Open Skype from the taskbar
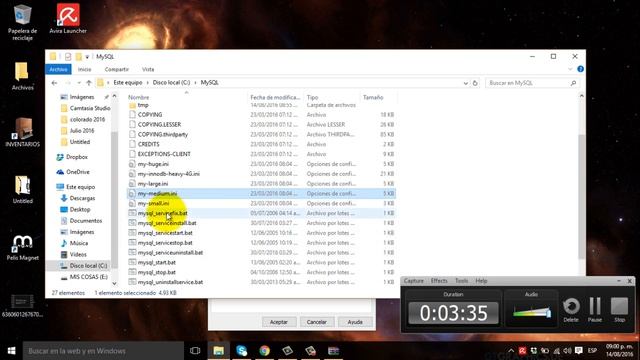This screenshot has width=640, height=360. (242, 351)
